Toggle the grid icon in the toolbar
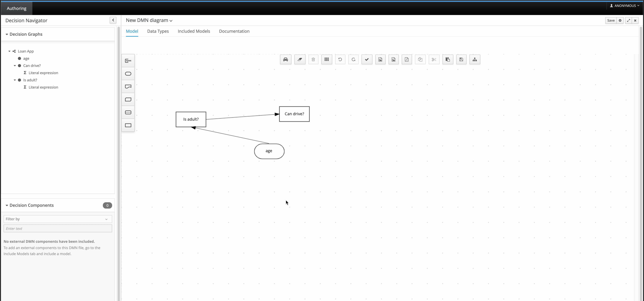 pos(326,60)
